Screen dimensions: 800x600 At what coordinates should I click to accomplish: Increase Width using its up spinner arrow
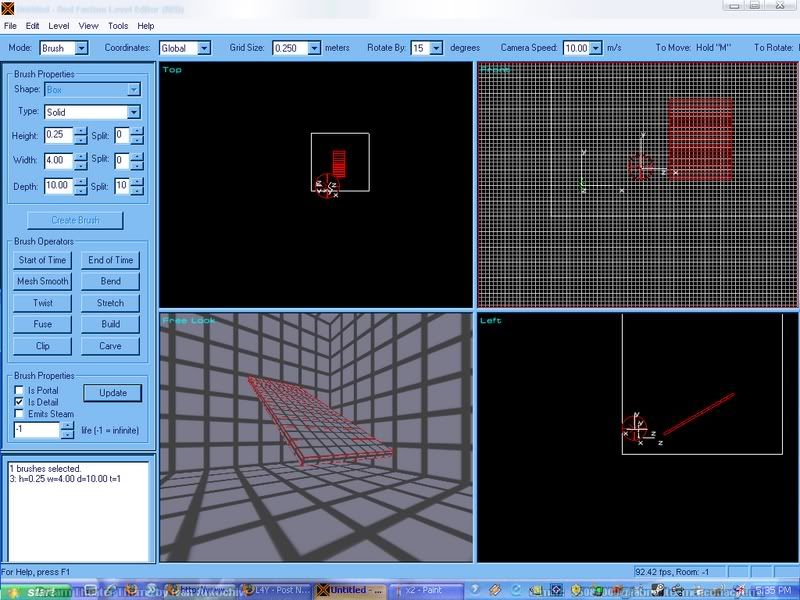[x=81, y=157]
